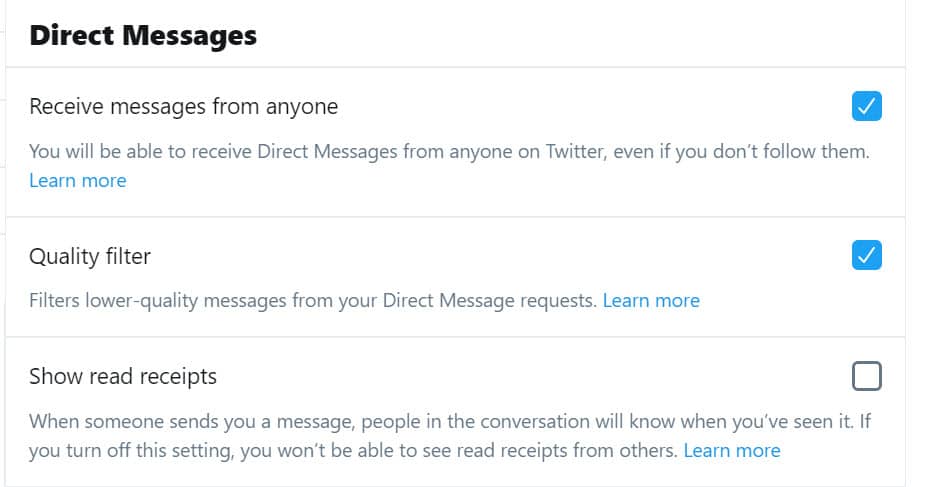Open Learn more under Receive messages description
The width and height of the screenshot is (932, 487).
[78, 181]
